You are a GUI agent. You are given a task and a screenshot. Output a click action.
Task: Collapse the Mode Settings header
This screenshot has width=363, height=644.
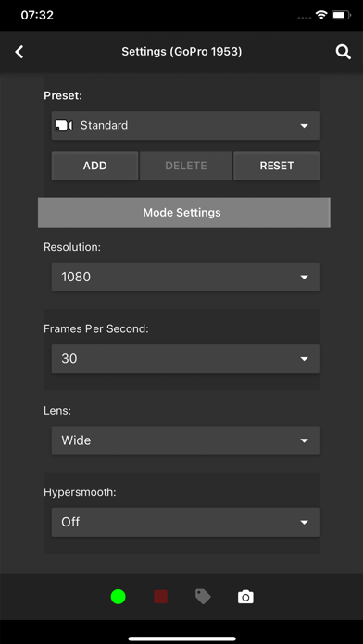184,212
